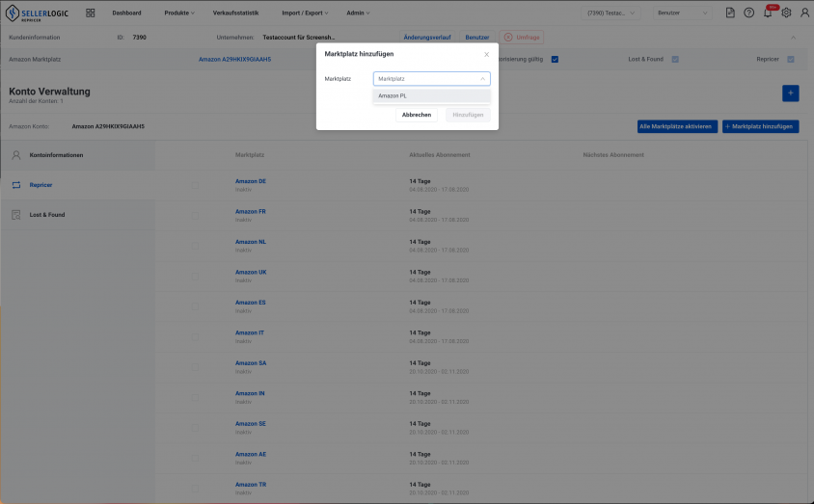
Task: Click the blue plus add-account button
Action: tap(790, 93)
